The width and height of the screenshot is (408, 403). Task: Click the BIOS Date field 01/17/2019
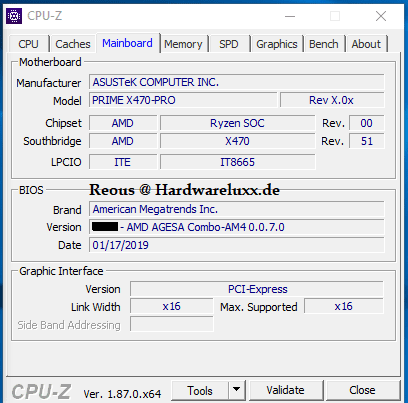click(237, 245)
